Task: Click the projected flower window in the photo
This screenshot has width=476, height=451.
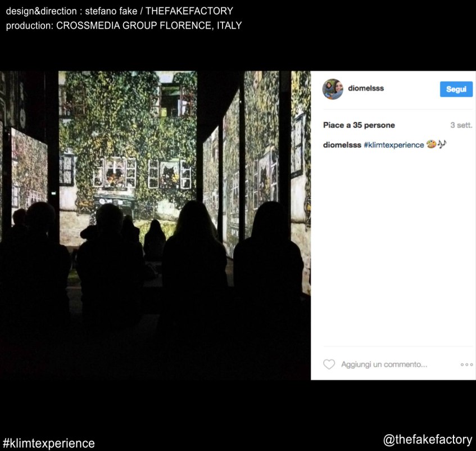Action: pyautogui.click(x=115, y=173)
